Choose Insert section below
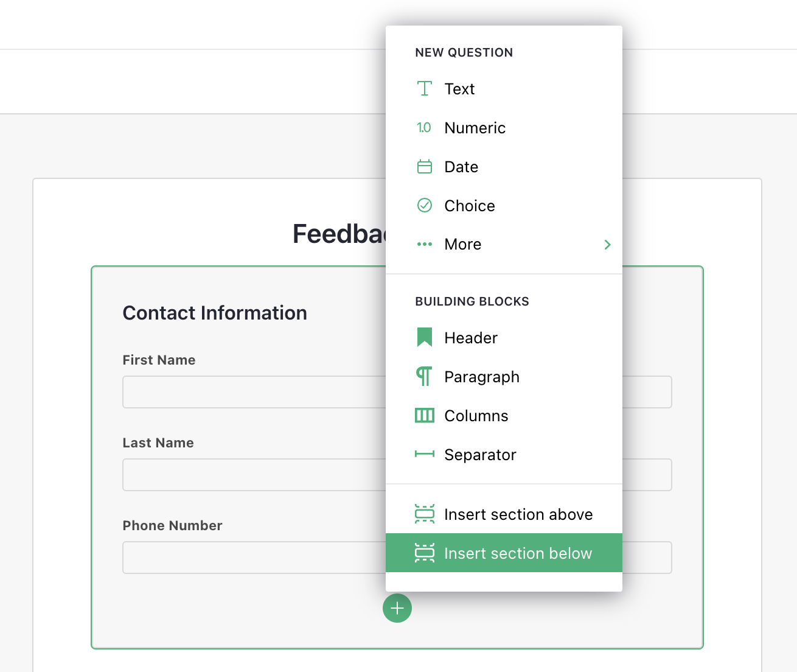 [x=518, y=553]
